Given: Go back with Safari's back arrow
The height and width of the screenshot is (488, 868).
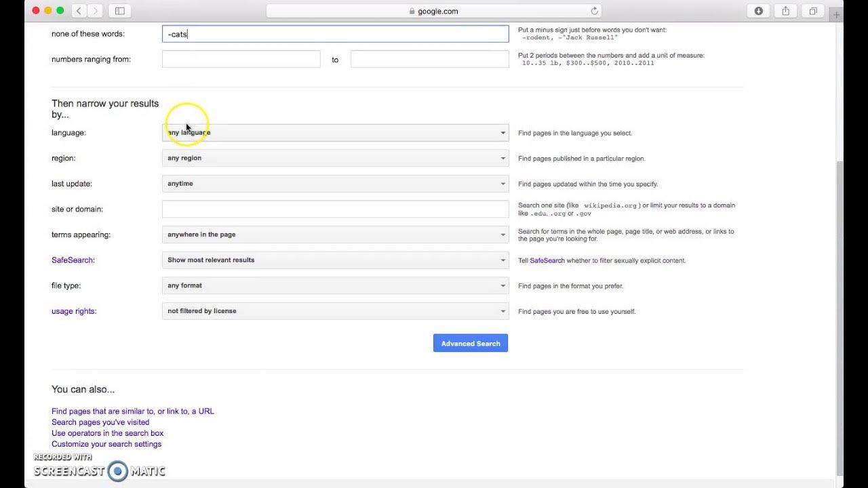Looking at the screenshot, I should (79, 11).
